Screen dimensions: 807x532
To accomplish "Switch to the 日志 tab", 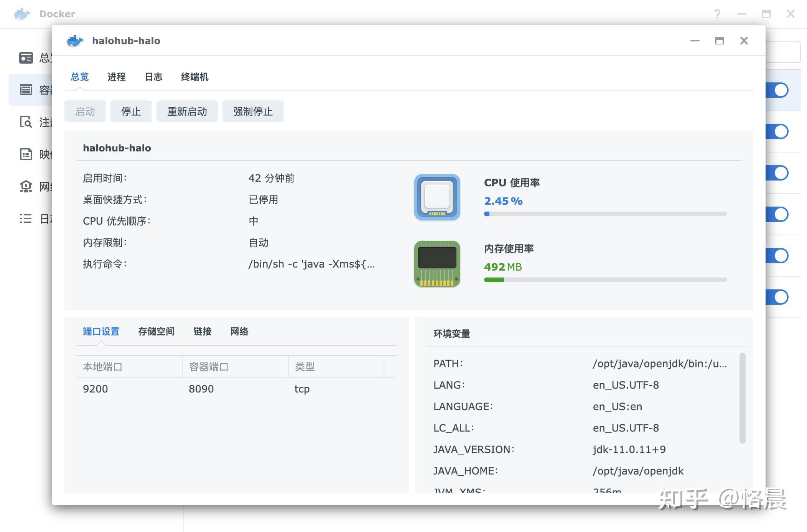I will (153, 77).
